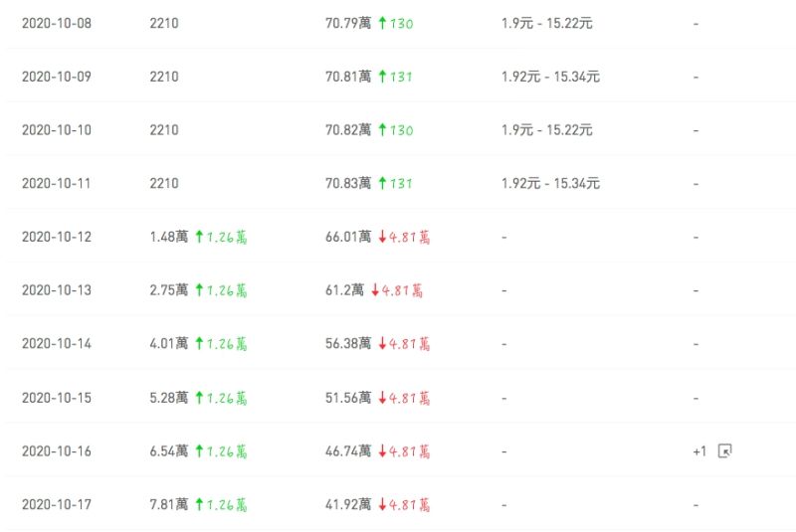Click red down arrow beside 41.92萬
Image resolution: width=796 pixels, height=532 pixels.
tap(382, 504)
